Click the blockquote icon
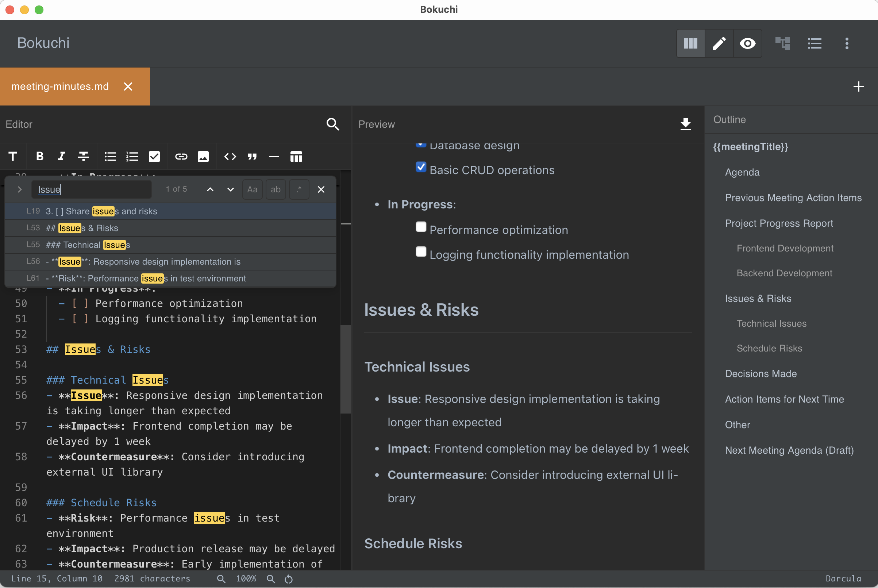878x588 pixels. click(252, 156)
